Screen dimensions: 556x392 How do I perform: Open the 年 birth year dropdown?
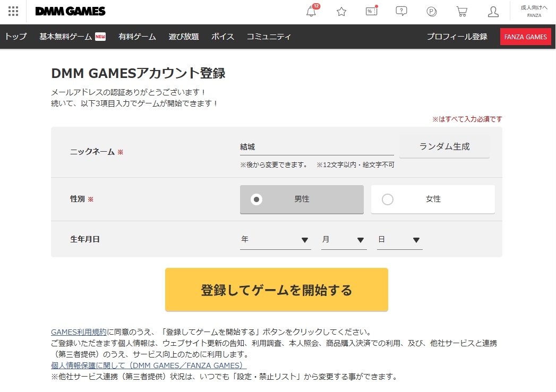coord(275,240)
